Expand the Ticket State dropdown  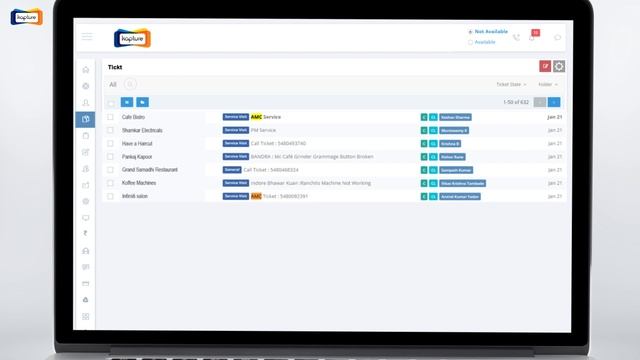coord(511,84)
